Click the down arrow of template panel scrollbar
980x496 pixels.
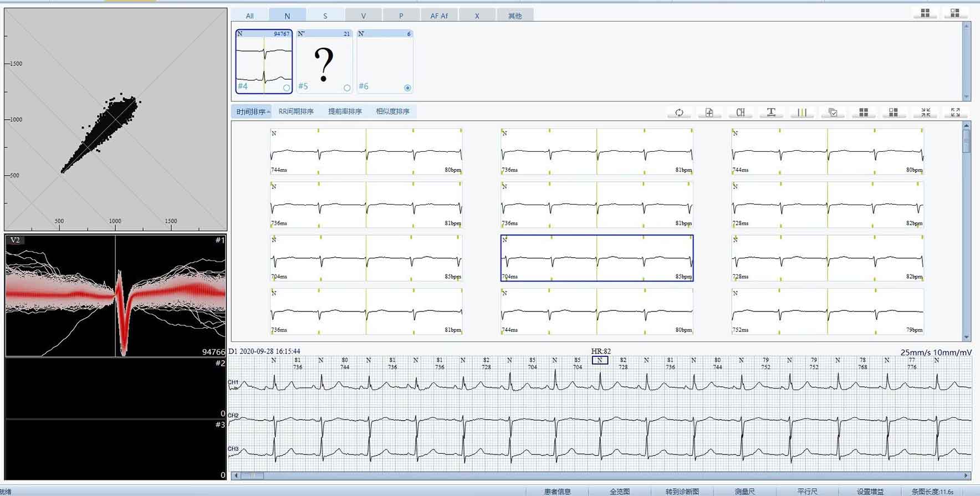[966, 96]
